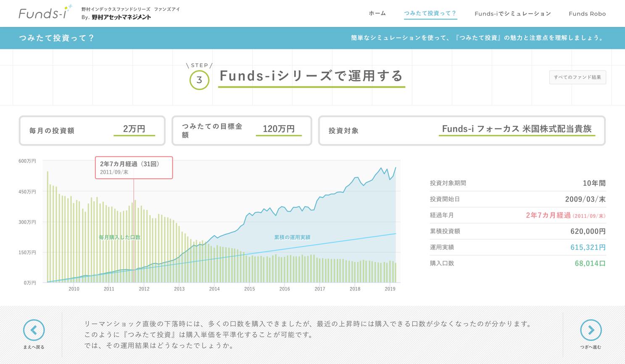Click the 2014 label on chart axis
This screenshot has width=625, height=364.
(x=214, y=289)
